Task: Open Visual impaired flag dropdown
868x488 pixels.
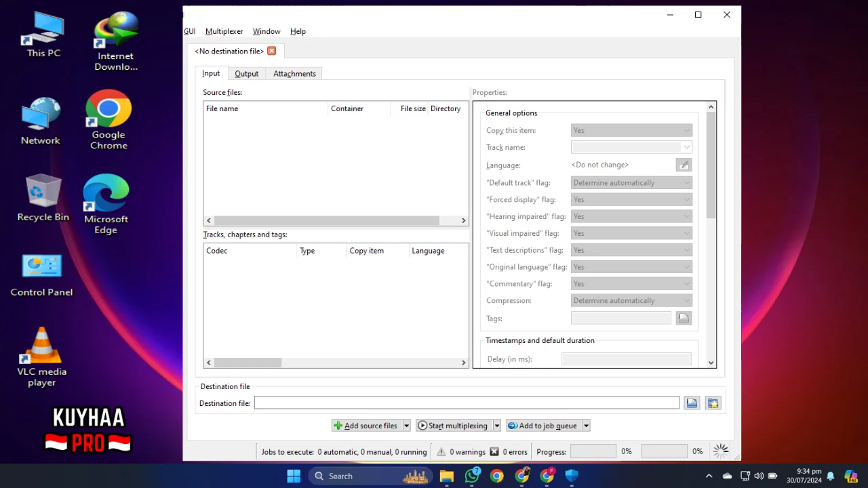Action: [631, 233]
